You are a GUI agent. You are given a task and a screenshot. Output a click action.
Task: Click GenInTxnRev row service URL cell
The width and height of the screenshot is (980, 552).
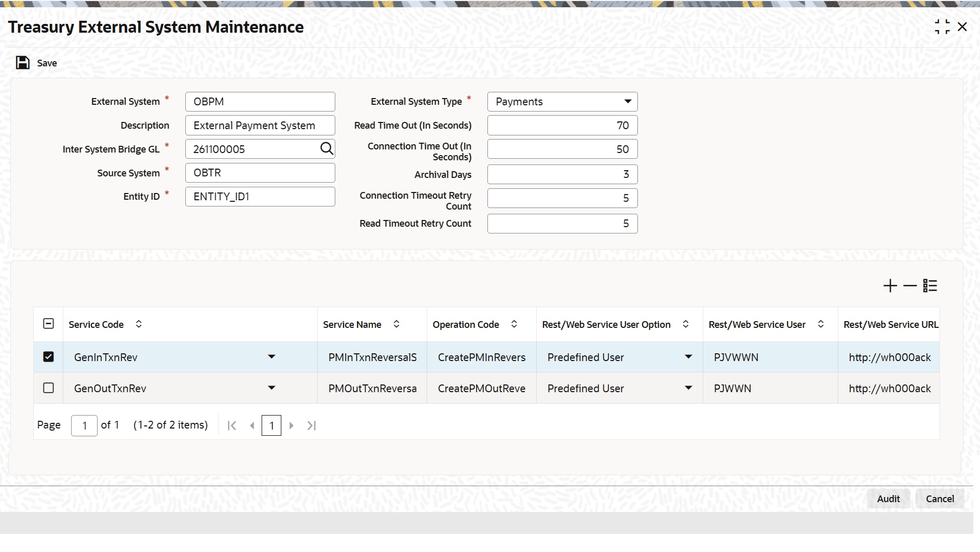[889, 357]
